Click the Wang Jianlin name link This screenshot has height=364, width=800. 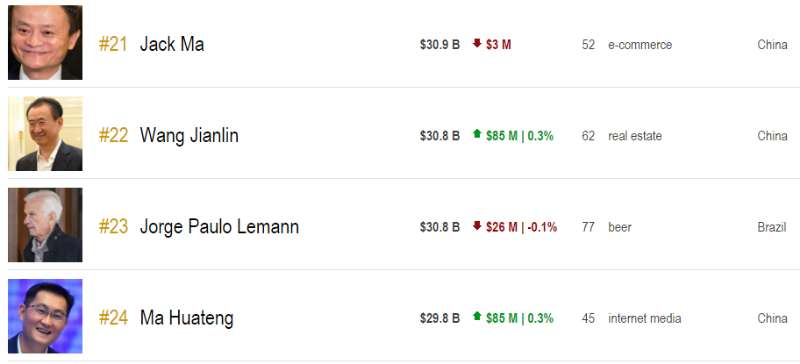(x=189, y=136)
